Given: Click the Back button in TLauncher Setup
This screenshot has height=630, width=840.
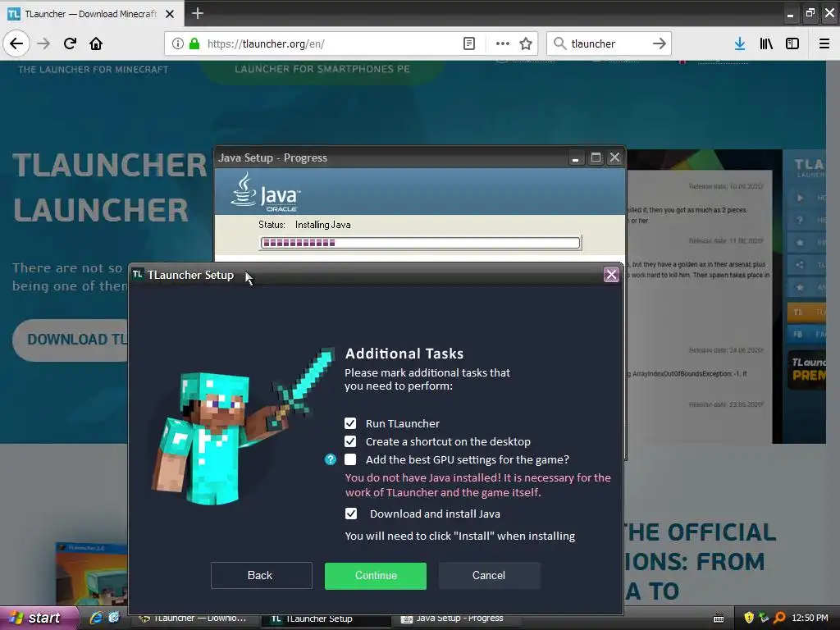Looking at the screenshot, I should pyautogui.click(x=261, y=575).
